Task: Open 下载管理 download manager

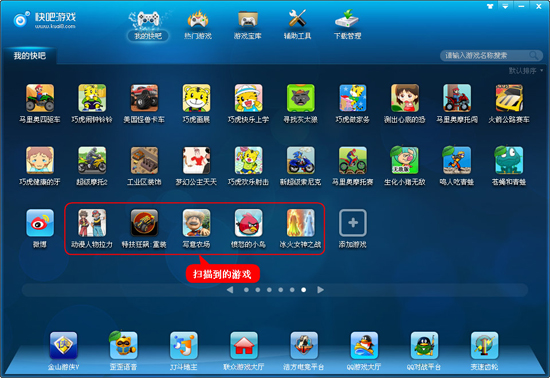Action: coord(347,25)
